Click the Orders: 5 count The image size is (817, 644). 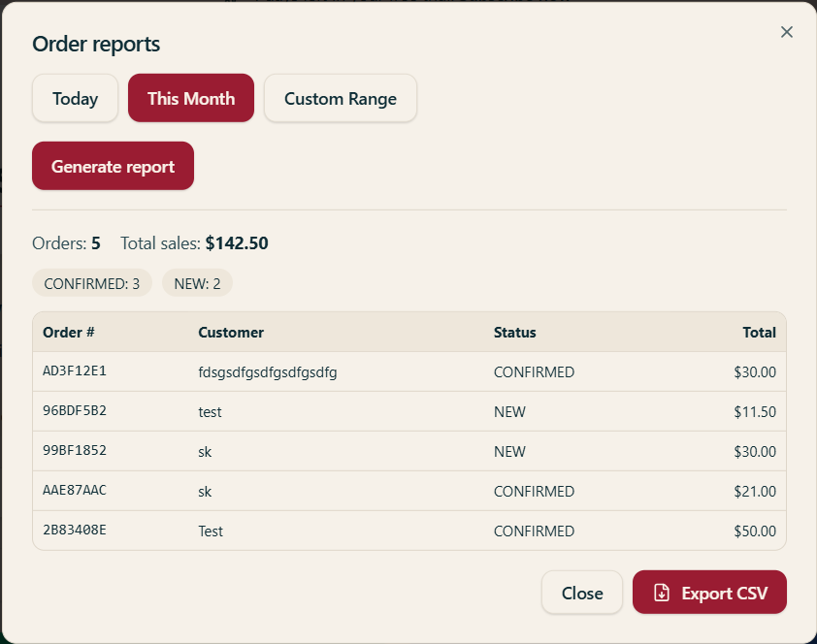click(x=66, y=243)
